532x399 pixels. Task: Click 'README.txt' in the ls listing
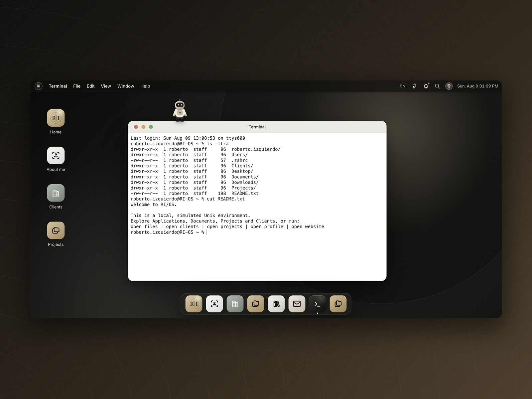tap(245, 194)
